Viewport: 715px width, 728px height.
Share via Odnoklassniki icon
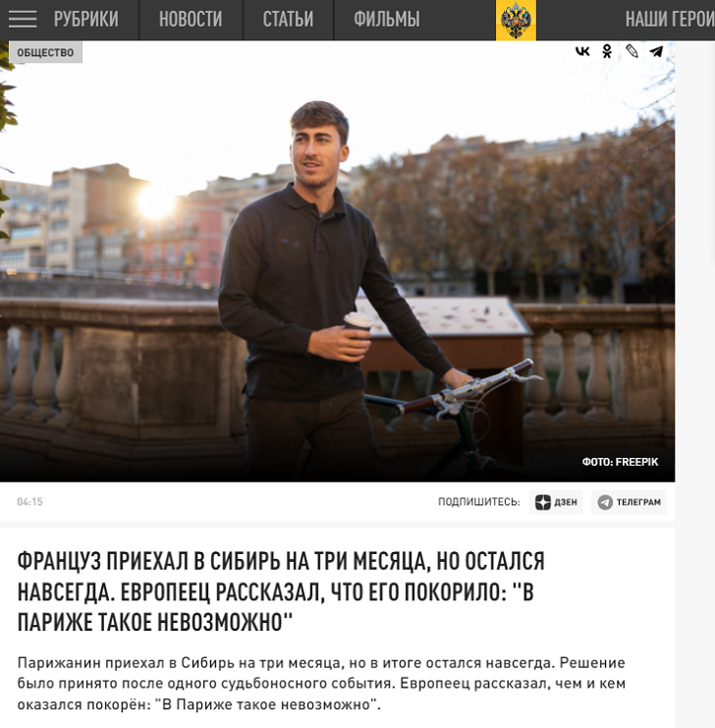coord(607,51)
